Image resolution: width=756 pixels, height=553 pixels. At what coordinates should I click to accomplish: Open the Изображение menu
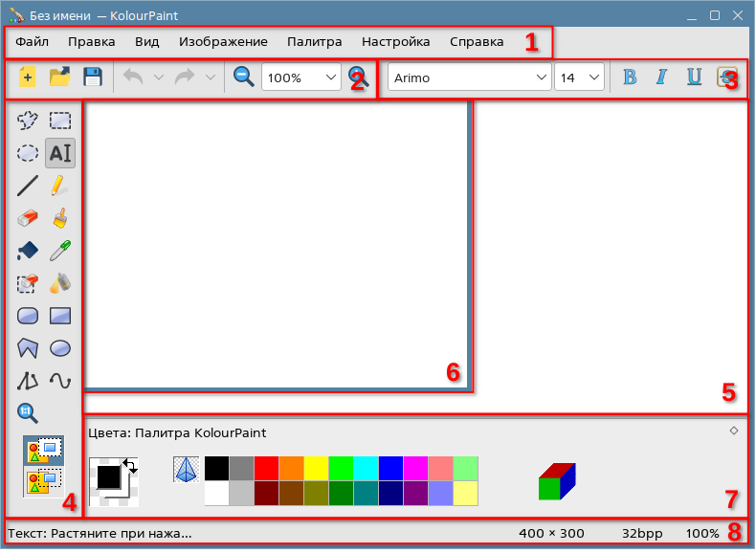click(223, 42)
